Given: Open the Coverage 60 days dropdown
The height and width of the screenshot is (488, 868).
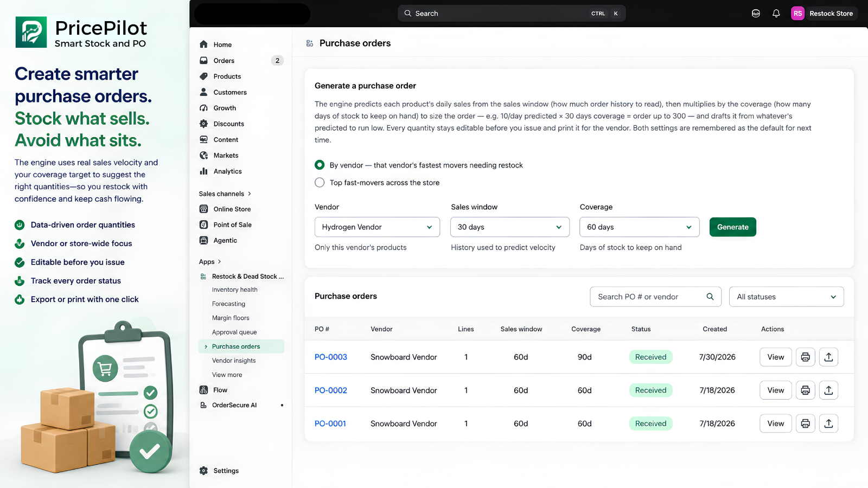Looking at the screenshot, I should tap(640, 227).
